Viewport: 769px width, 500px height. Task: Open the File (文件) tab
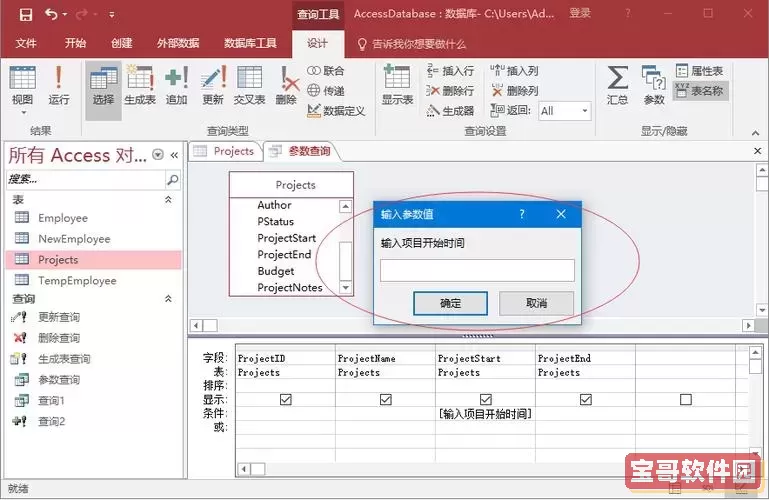(26, 44)
